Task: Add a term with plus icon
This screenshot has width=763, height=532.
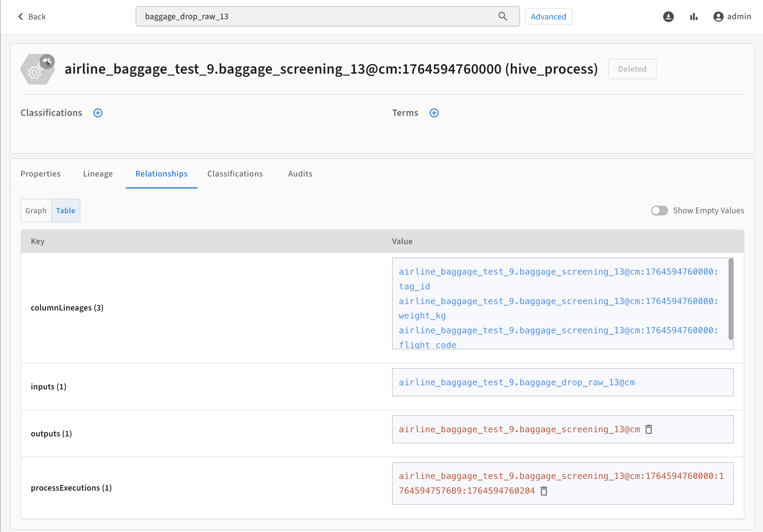Action: click(434, 113)
